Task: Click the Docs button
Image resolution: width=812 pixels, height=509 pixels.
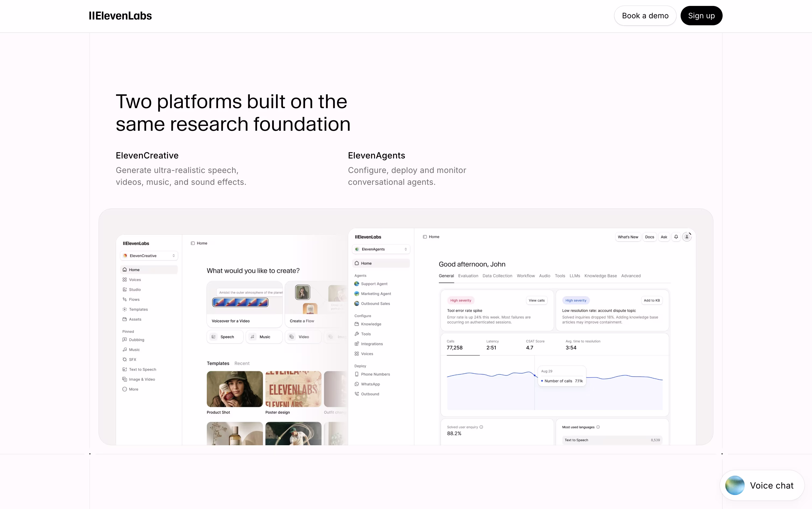Action: [x=649, y=237]
